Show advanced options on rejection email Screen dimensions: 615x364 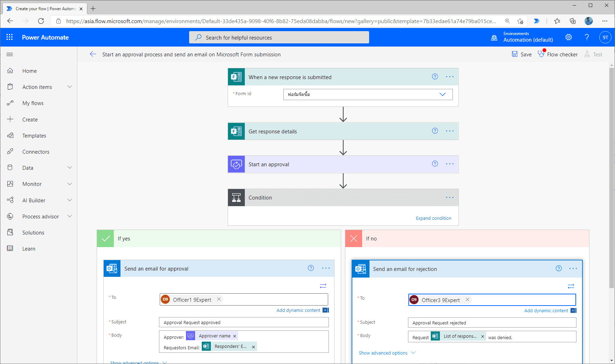[x=383, y=353]
